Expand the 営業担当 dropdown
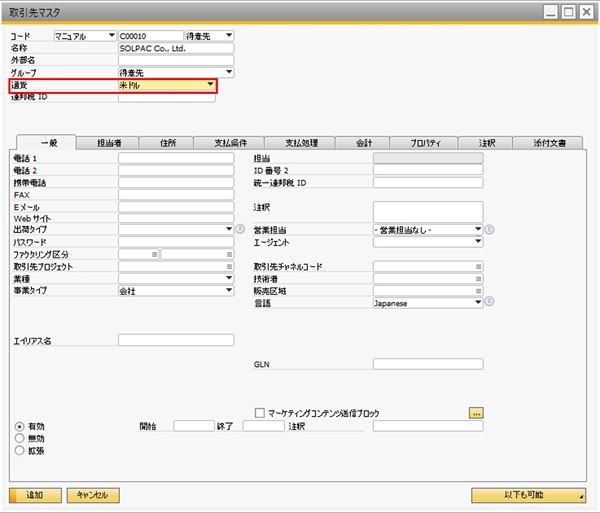This screenshot has width=600, height=513. pyautogui.click(x=478, y=230)
